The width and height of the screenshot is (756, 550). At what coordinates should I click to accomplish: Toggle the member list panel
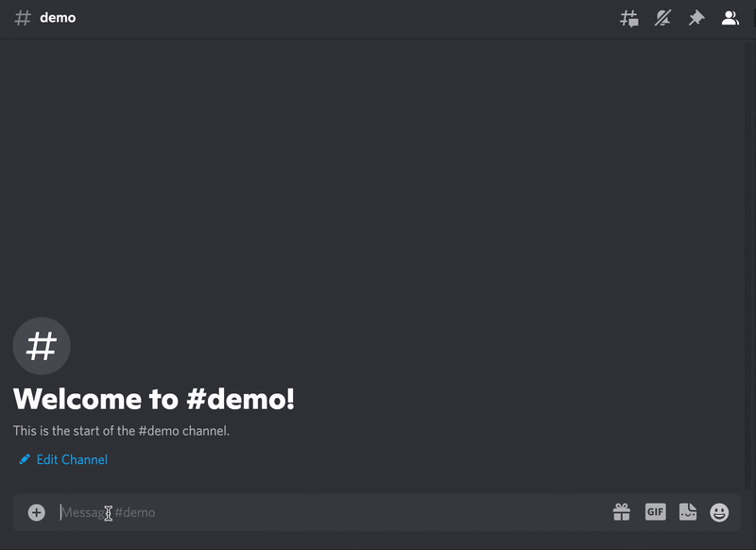[730, 17]
